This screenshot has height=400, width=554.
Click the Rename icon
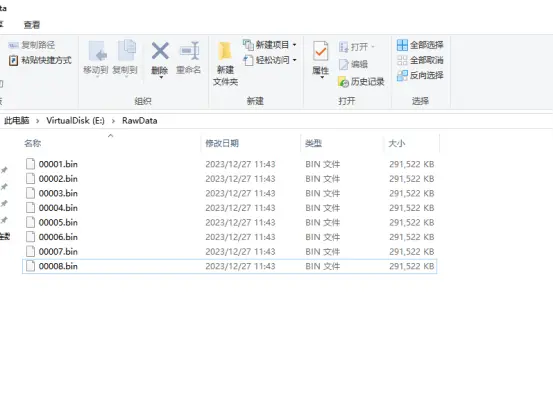click(190, 51)
